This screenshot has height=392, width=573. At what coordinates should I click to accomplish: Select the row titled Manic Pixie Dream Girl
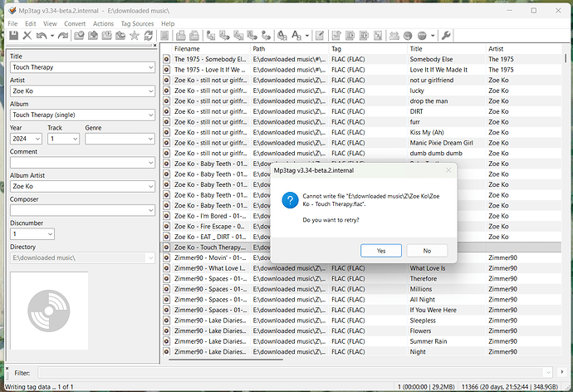coord(360,143)
